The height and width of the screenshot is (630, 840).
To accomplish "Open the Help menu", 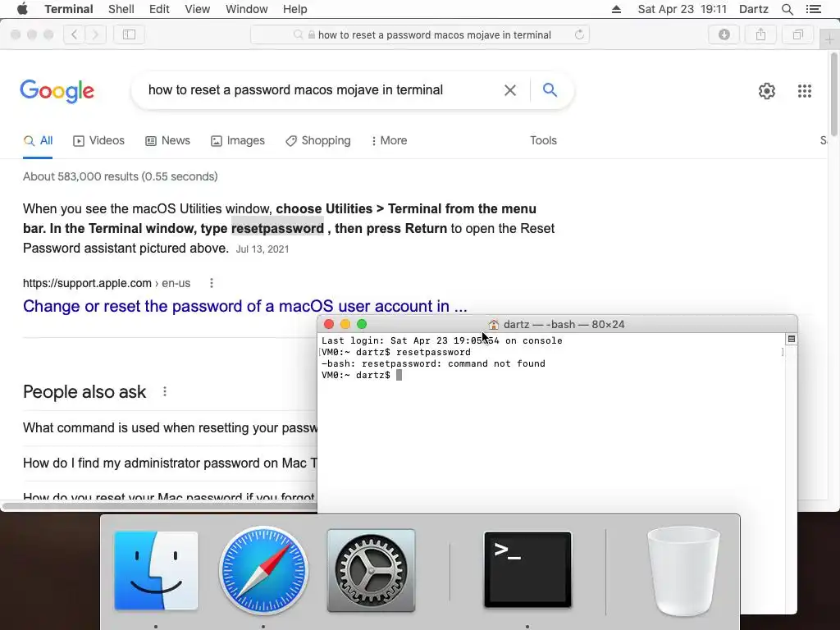I will click(x=294, y=9).
